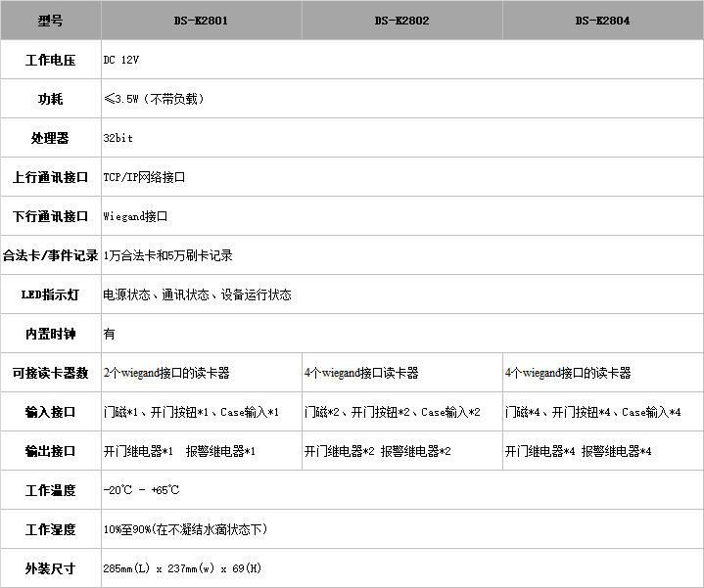Click the DS-K2802 column header
This screenshot has width=704, height=588.
pos(401,20)
